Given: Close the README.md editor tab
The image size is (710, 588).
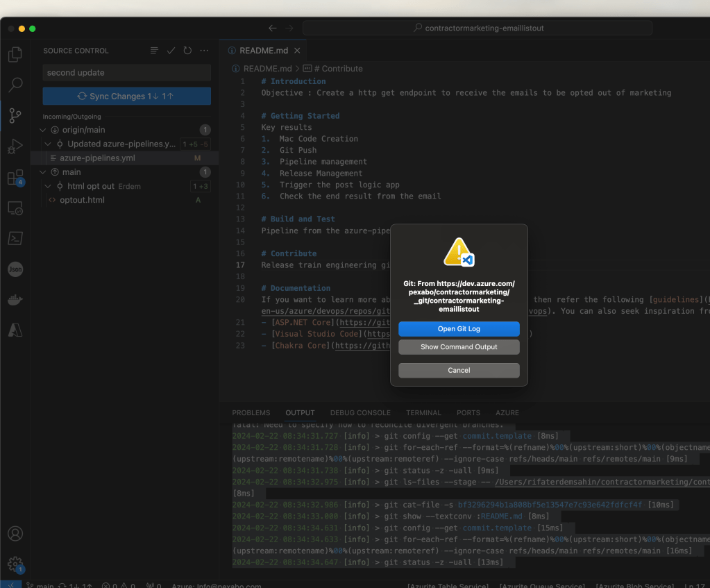Looking at the screenshot, I should tap(297, 50).
